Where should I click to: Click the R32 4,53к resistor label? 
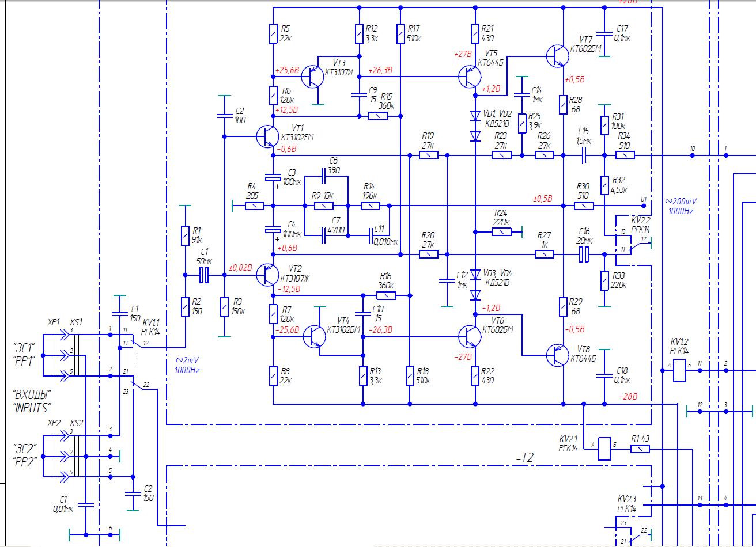tap(620, 185)
